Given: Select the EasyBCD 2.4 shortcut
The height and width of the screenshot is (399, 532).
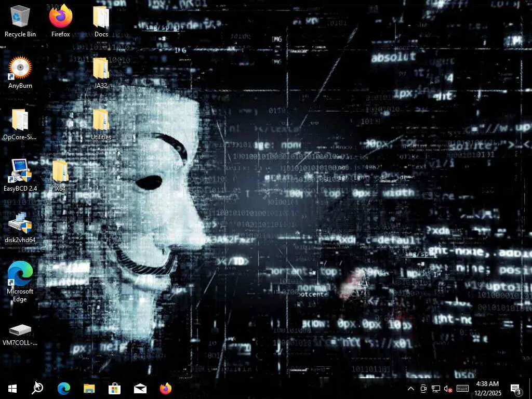Looking at the screenshot, I should pyautogui.click(x=20, y=176).
